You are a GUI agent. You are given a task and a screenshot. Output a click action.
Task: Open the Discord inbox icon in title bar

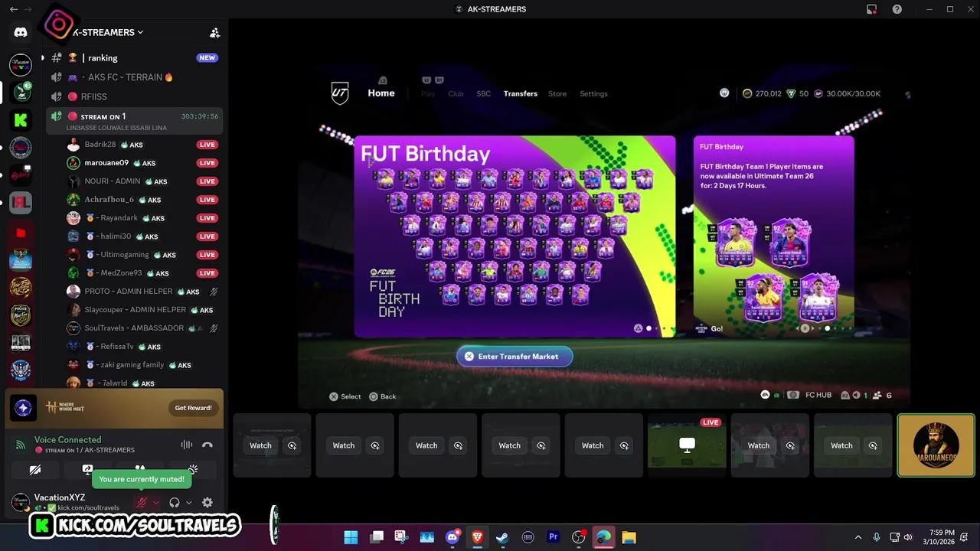point(871,9)
